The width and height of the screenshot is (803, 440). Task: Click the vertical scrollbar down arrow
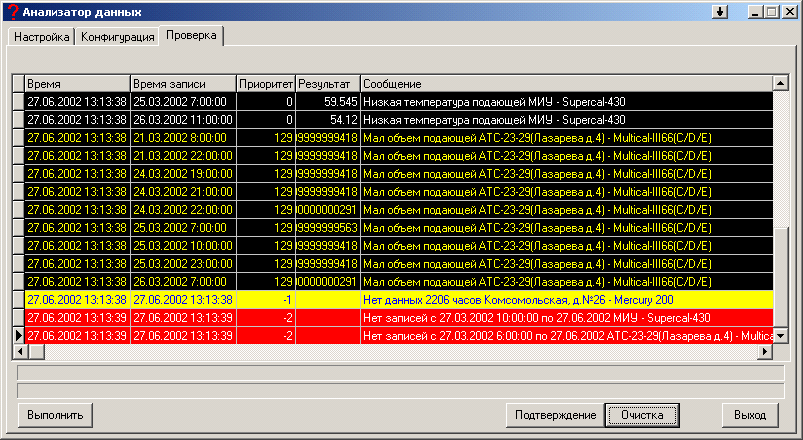(780, 336)
